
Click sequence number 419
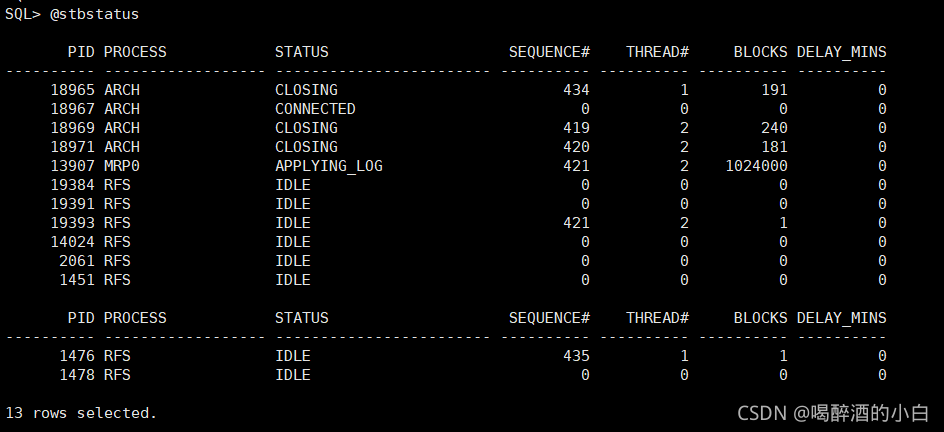click(x=576, y=128)
